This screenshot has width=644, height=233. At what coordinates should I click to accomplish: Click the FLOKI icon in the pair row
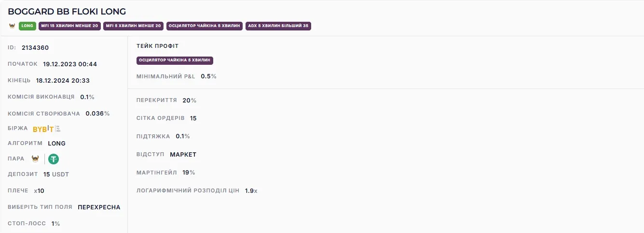(x=35, y=159)
